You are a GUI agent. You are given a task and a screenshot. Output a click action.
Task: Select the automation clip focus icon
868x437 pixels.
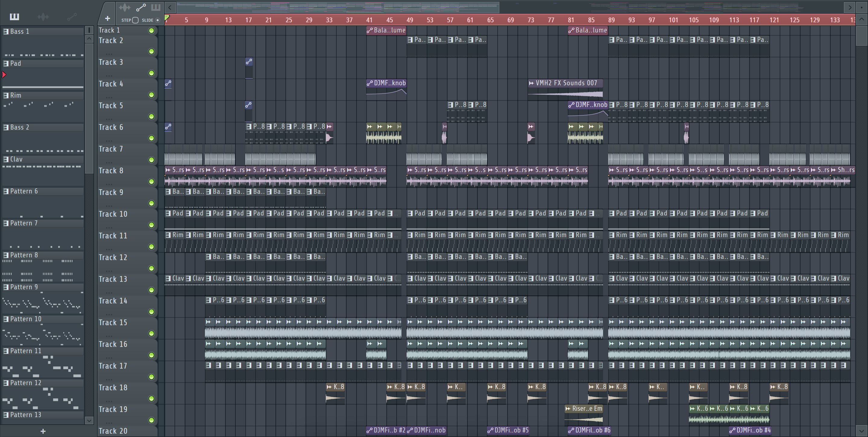tap(141, 8)
